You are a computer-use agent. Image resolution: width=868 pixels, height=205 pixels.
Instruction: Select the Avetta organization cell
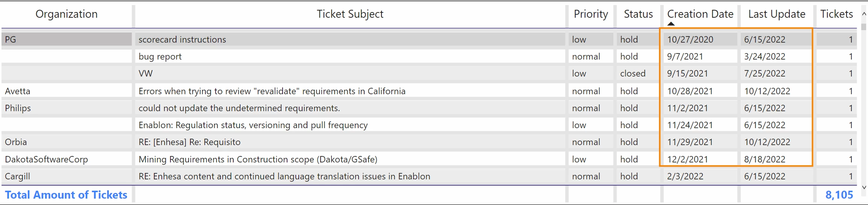click(18, 91)
